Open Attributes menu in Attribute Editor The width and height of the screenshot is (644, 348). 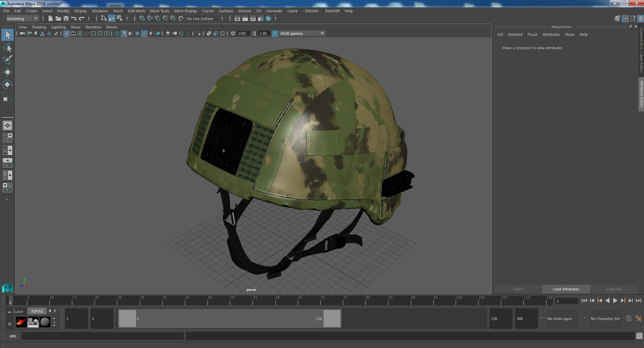[551, 35]
